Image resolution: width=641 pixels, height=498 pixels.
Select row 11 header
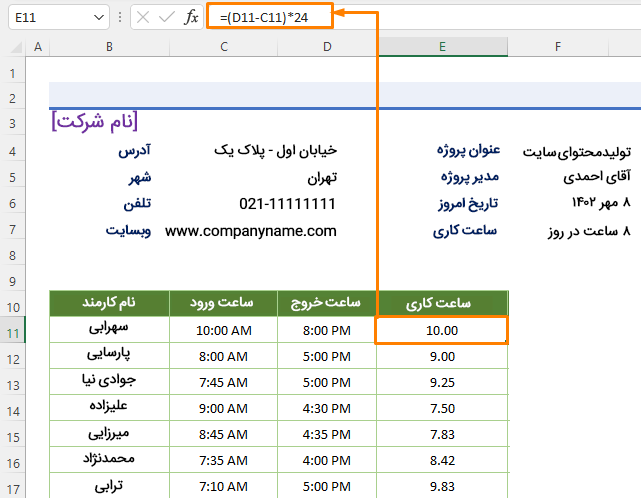pyautogui.click(x=12, y=330)
